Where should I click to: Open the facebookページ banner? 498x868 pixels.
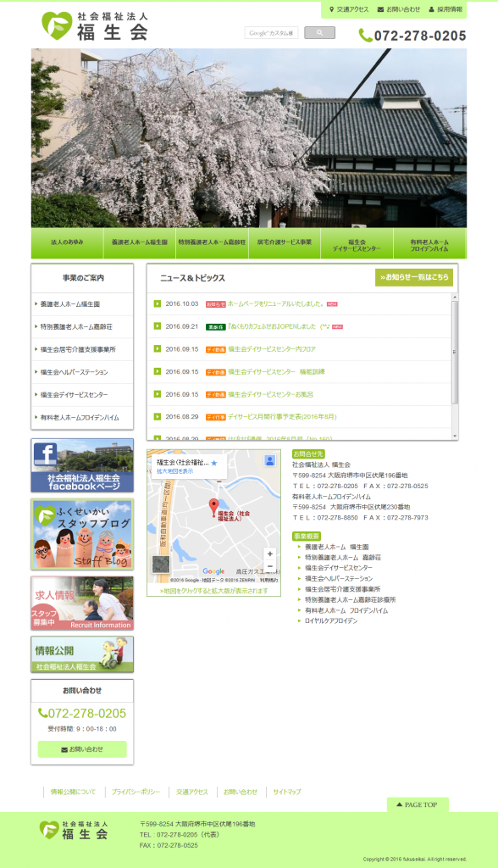click(x=82, y=465)
